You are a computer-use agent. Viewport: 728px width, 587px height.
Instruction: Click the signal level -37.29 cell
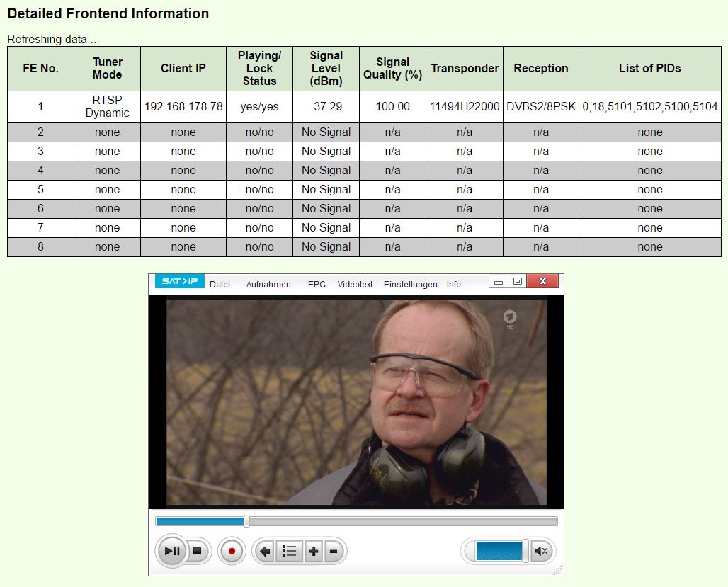pos(326,106)
